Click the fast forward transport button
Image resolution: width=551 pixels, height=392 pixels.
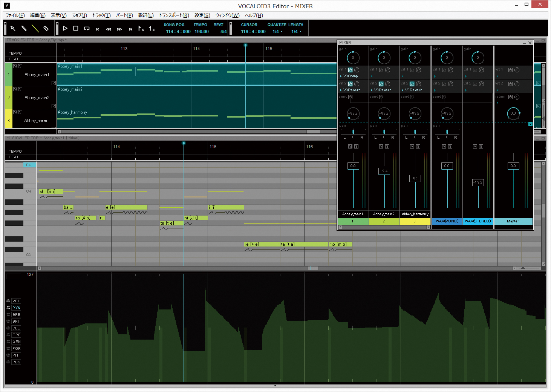(x=119, y=29)
